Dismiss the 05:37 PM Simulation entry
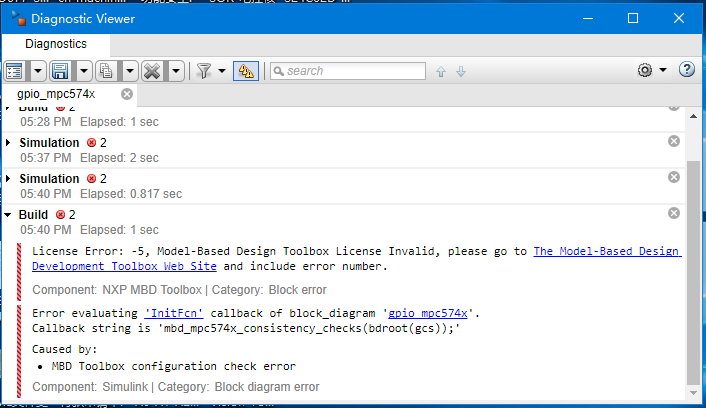The width and height of the screenshot is (706, 408). coord(674,141)
